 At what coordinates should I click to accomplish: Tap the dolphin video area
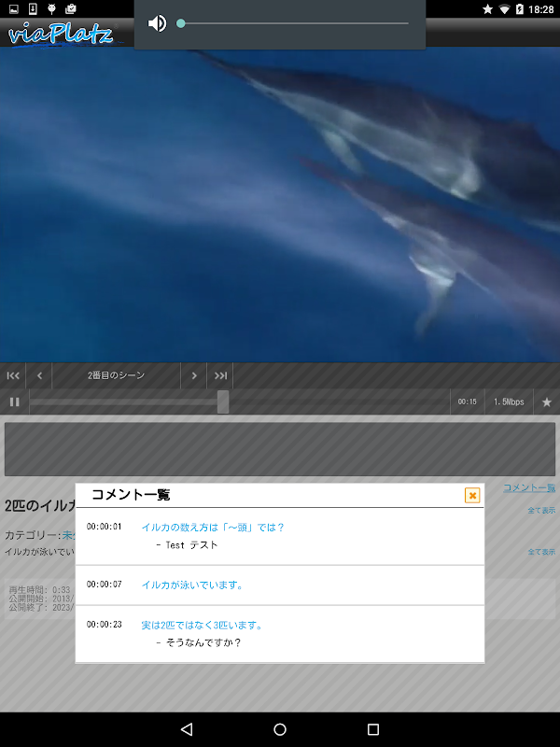pos(280,204)
